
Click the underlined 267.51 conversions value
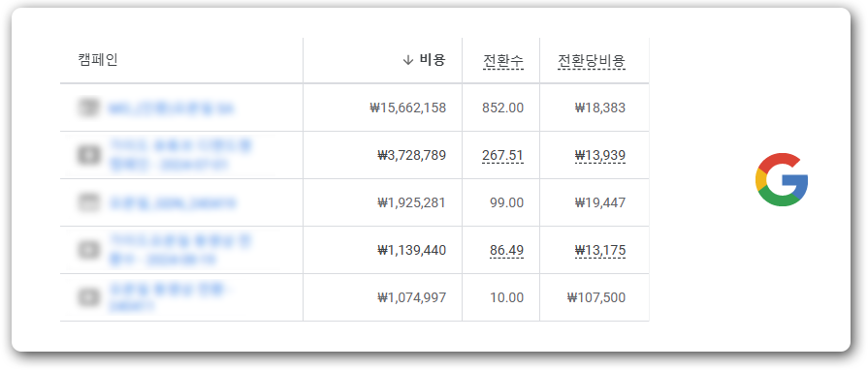pos(502,156)
